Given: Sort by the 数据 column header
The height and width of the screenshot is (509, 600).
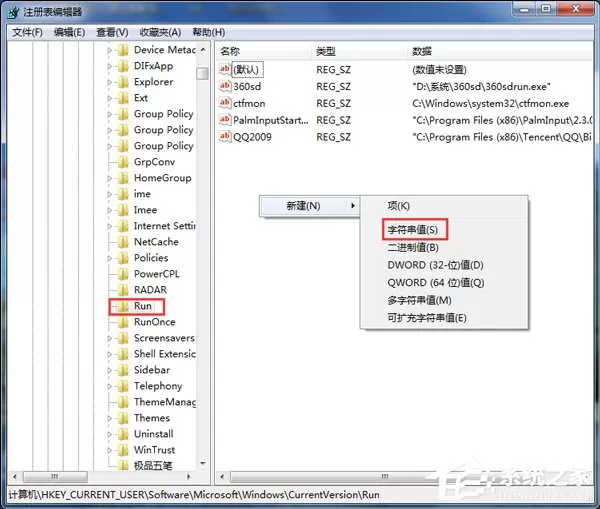Looking at the screenshot, I should (500, 51).
